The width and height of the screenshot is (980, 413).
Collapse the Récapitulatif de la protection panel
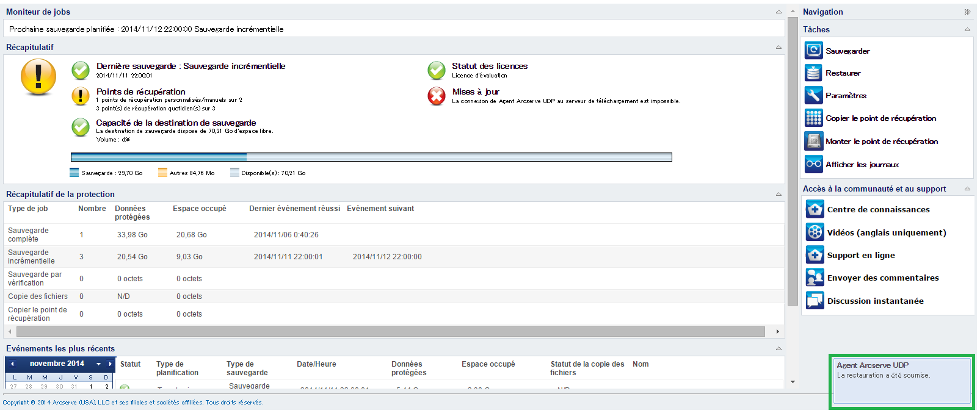click(x=779, y=194)
